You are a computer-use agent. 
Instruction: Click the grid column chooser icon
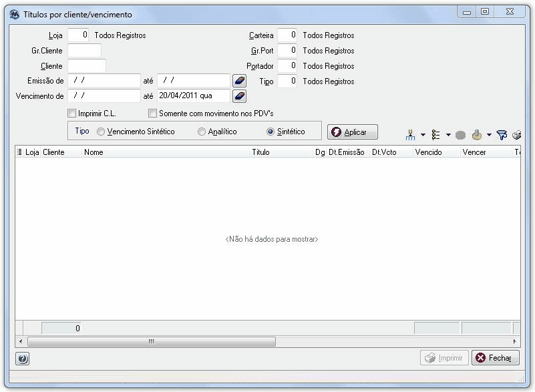click(19, 152)
